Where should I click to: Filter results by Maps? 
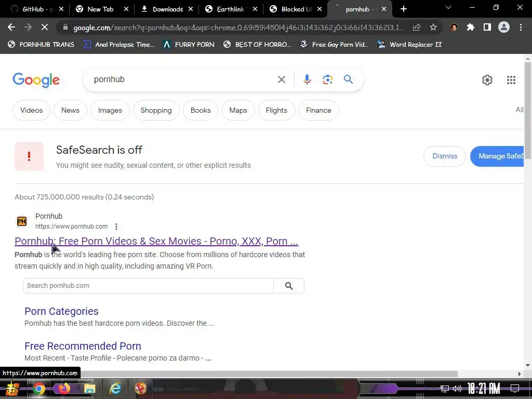pyautogui.click(x=238, y=110)
